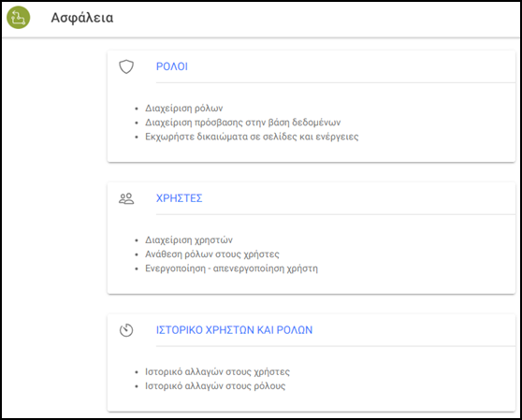Open ΙΣΤΟΡΙΚΟ ΧΡΗΣΤΩΝ ΚΑΙ ΡΟΛΩΝ link
The image size is (522, 420).
235,330
